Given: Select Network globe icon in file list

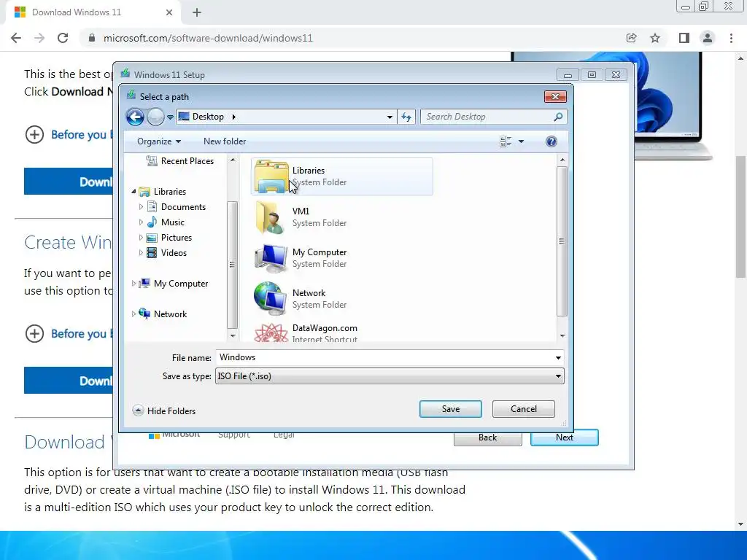Looking at the screenshot, I should [x=271, y=298].
